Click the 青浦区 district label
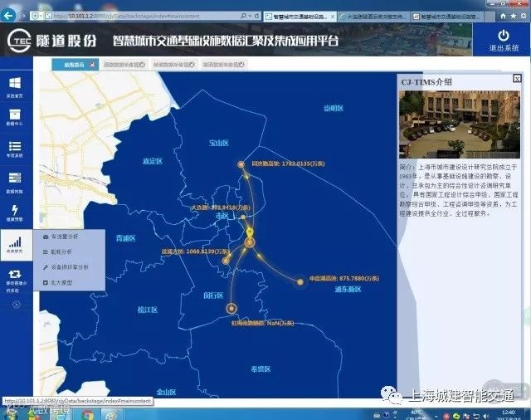The width and height of the screenshot is (531, 420). (x=125, y=238)
